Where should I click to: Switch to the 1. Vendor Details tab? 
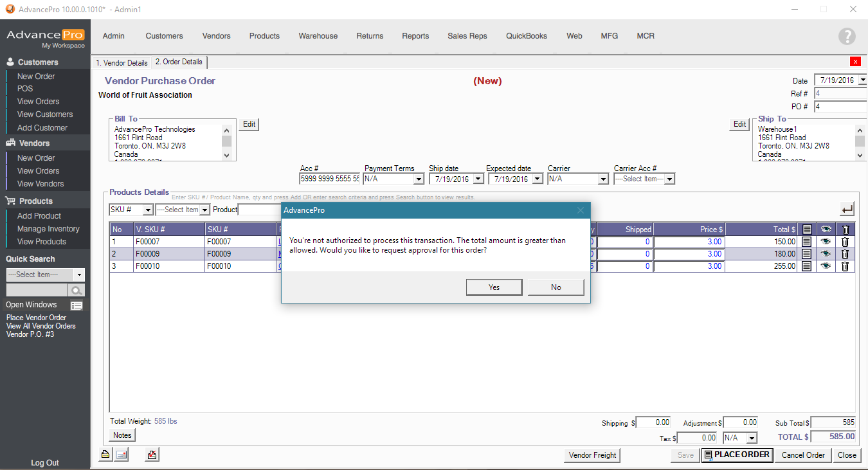pos(122,63)
